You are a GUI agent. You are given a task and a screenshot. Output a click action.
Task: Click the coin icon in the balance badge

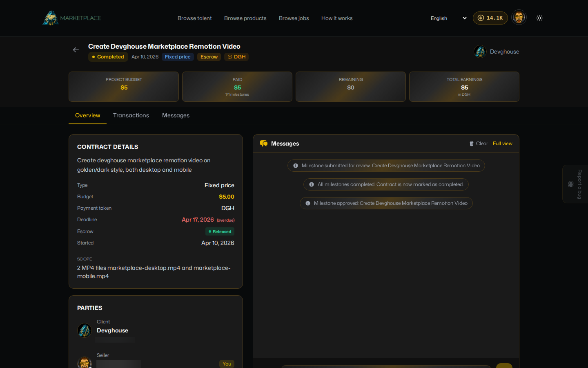coord(481,18)
